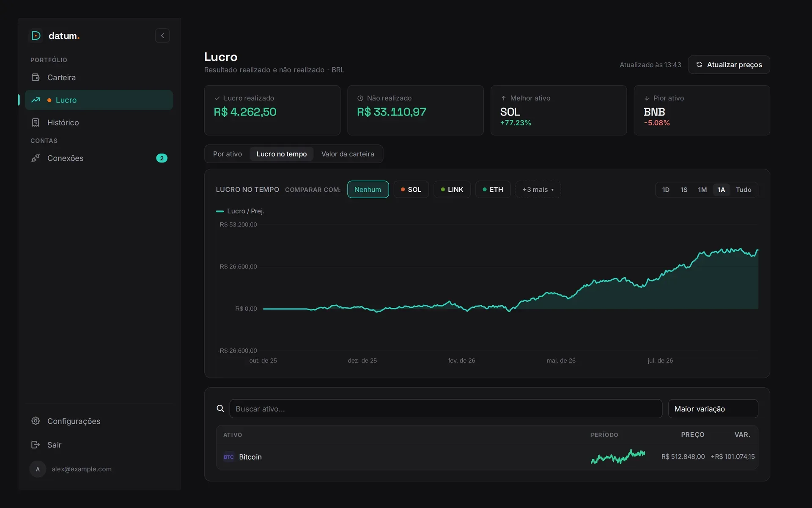Expand the +3 mais comparison dropdown
Image resolution: width=812 pixels, height=508 pixels.
[538, 189]
